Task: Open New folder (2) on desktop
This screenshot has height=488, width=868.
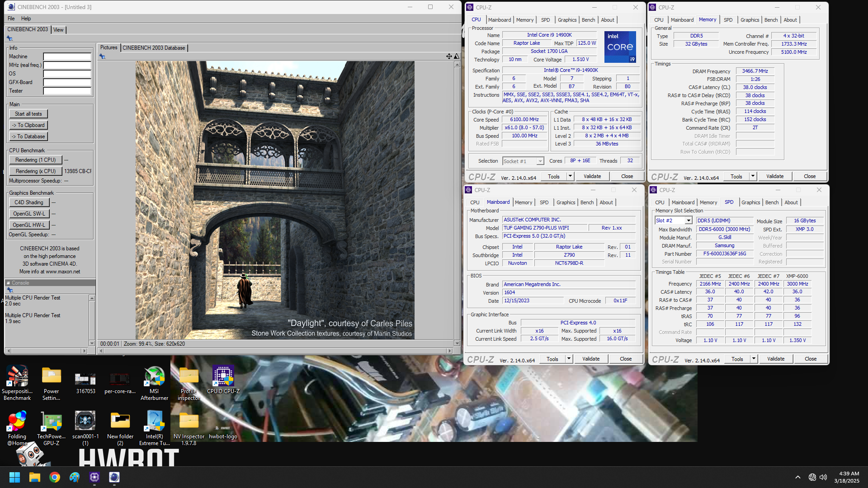Action: click(120, 427)
